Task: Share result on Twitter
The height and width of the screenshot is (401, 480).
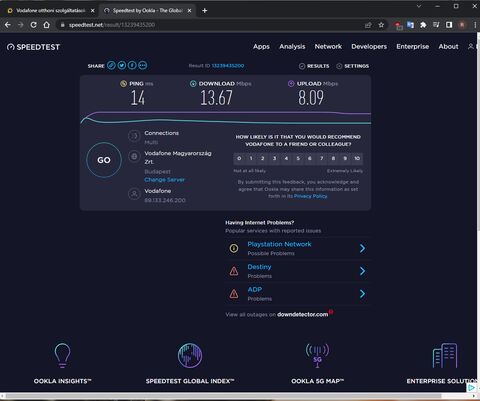Action: [122, 65]
